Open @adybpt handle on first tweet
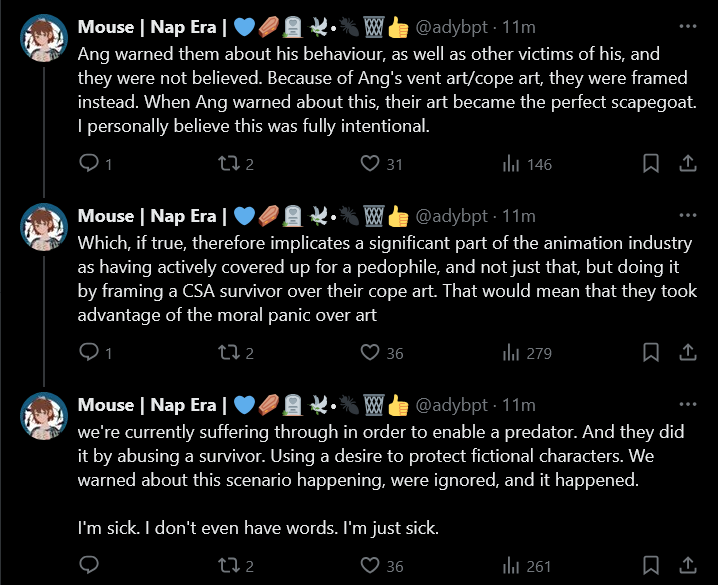The width and height of the screenshot is (718, 585). tap(451, 27)
